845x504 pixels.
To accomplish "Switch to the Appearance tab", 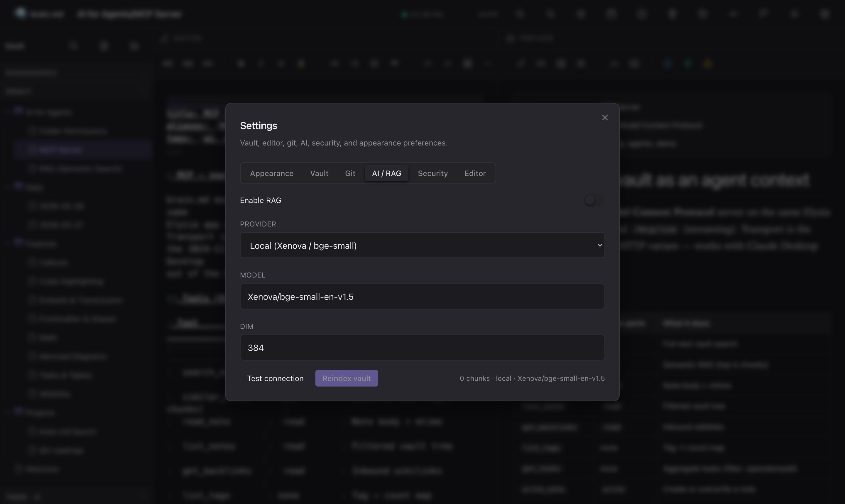I will 272,173.
